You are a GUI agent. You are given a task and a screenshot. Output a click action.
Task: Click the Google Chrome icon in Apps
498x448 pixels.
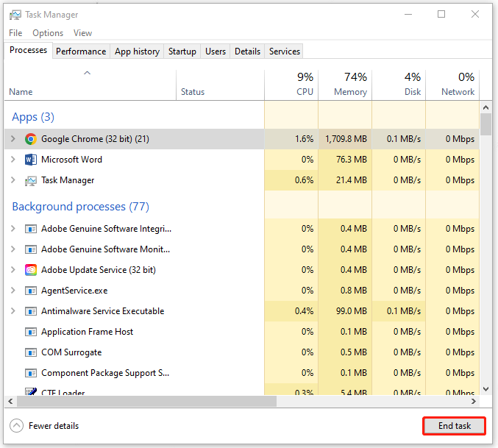(30, 139)
